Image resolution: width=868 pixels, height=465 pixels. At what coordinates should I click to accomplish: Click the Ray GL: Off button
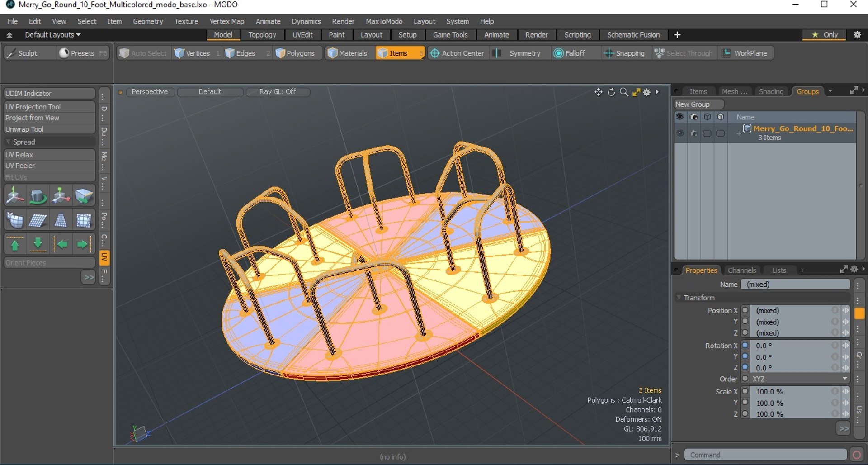pyautogui.click(x=278, y=92)
